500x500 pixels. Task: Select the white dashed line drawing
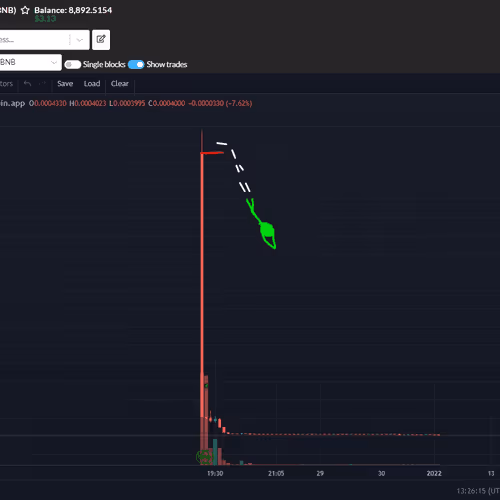click(x=234, y=167)
